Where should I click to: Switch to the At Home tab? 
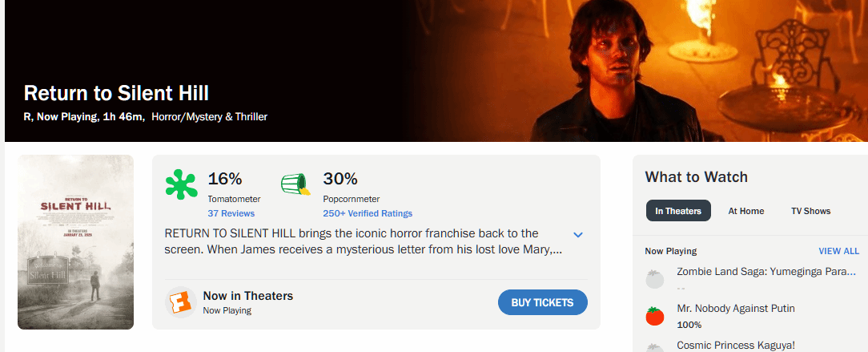pos(745,211)
